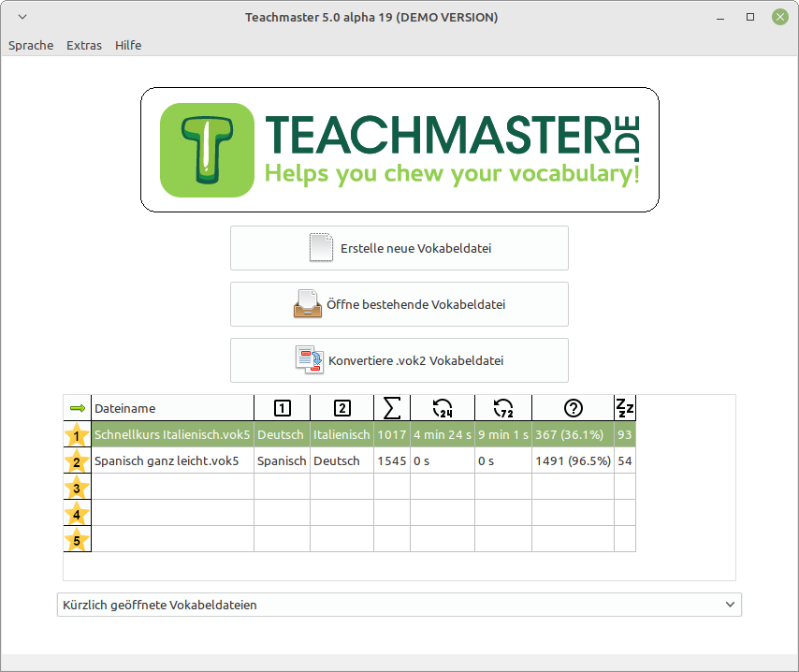Click Konvertiere .vok2 Vokabeldatei button
799x672 pixels.
click(399, 360)
